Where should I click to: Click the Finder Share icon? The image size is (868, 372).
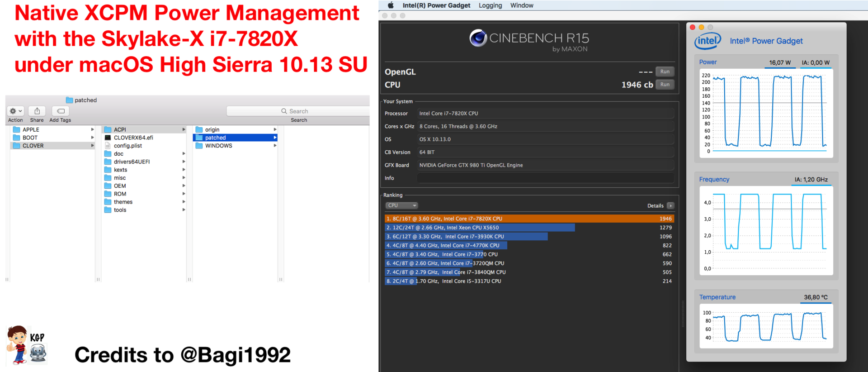point(37,111)
